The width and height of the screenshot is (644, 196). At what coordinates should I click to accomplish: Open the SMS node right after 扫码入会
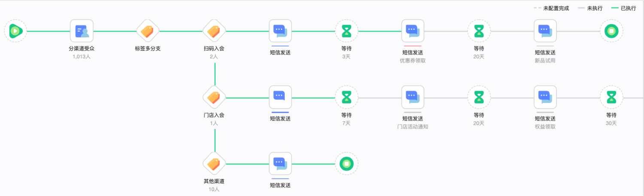[x=280, y=31]
